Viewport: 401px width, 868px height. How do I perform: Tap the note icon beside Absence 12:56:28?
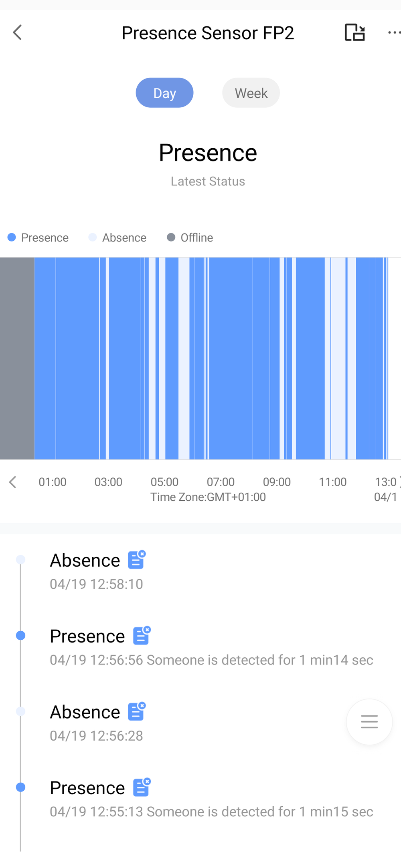click(137, 711)
